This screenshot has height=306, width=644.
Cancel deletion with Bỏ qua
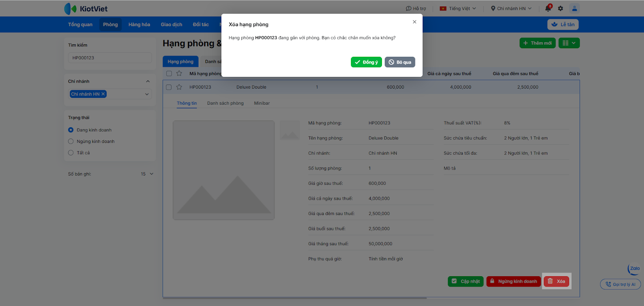pyautogui.click(x=400, y=62)
